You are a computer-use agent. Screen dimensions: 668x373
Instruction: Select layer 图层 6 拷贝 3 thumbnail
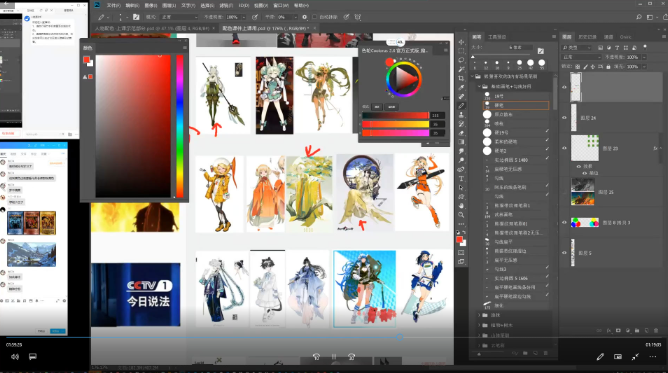pyautogui.click(x=584, y=222)
